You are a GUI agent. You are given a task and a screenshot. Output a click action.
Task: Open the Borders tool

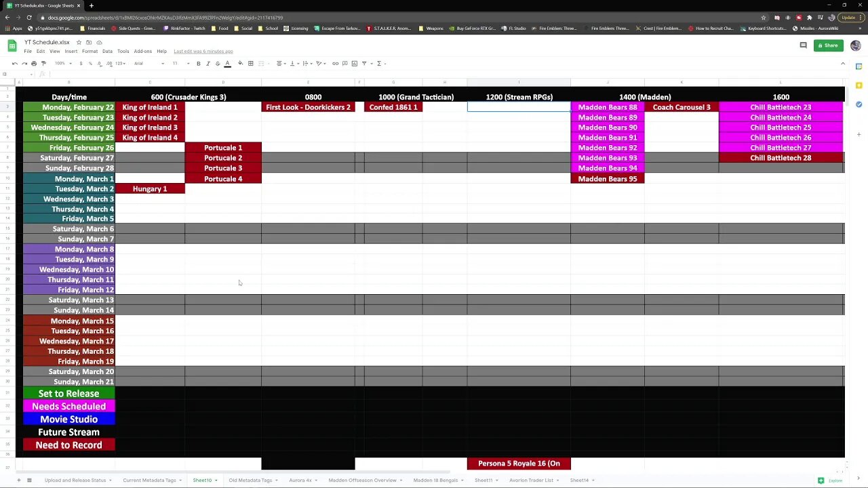pyautogui.click(x=250, y=63)
